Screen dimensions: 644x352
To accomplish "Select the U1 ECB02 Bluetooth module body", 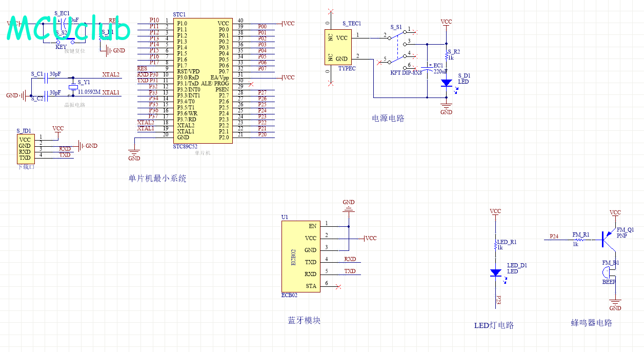I will click(300, 257).
